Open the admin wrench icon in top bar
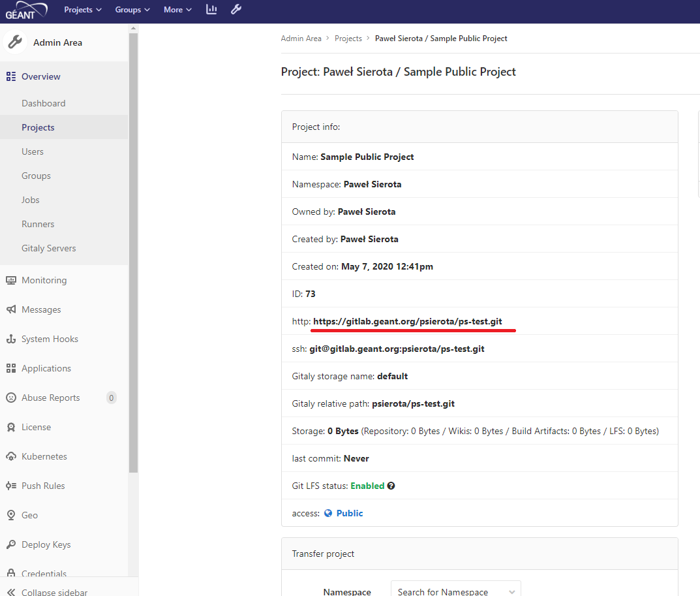This screenshot has width=700, height=596. 236,9
